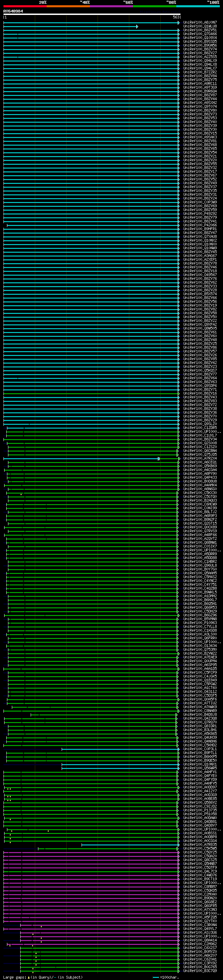Click arrowhead ending the UniRef100_A7R2X4 cyan alignment
Image resolution: width=223 pixels, height=980 pixels.
tap(159, 459)
